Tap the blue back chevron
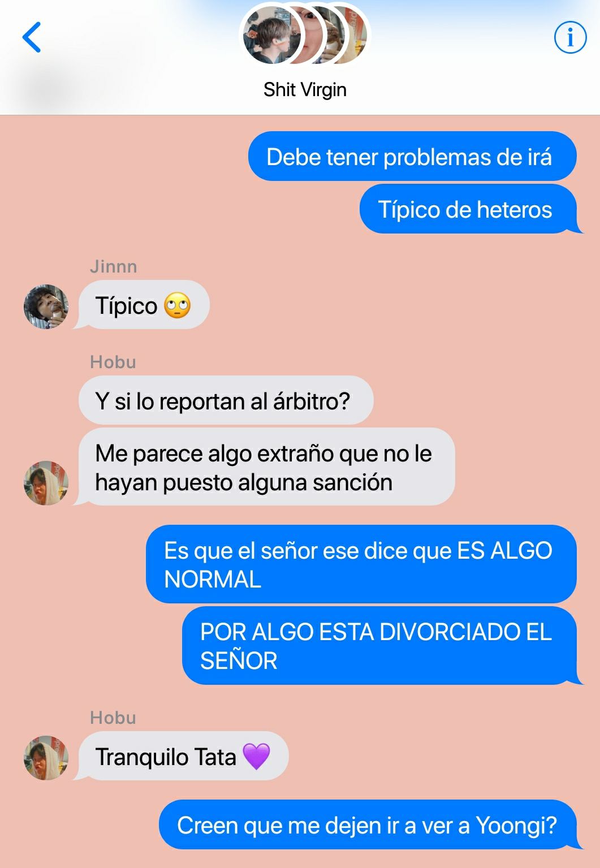Screen dimensions: 600x868 [32, 37]
